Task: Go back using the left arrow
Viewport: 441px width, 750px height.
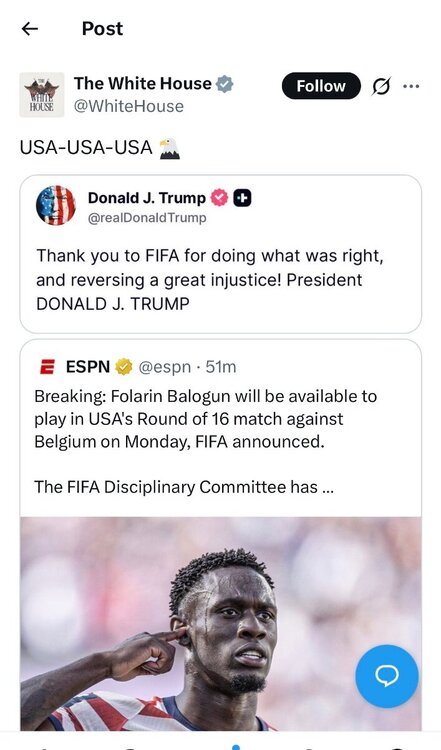Action: (x=30, y=29)
